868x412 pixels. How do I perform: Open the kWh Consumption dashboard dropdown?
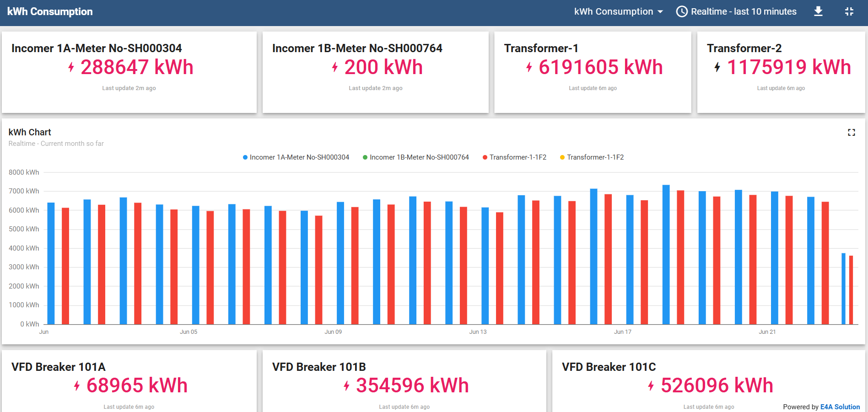coord(618,11)
